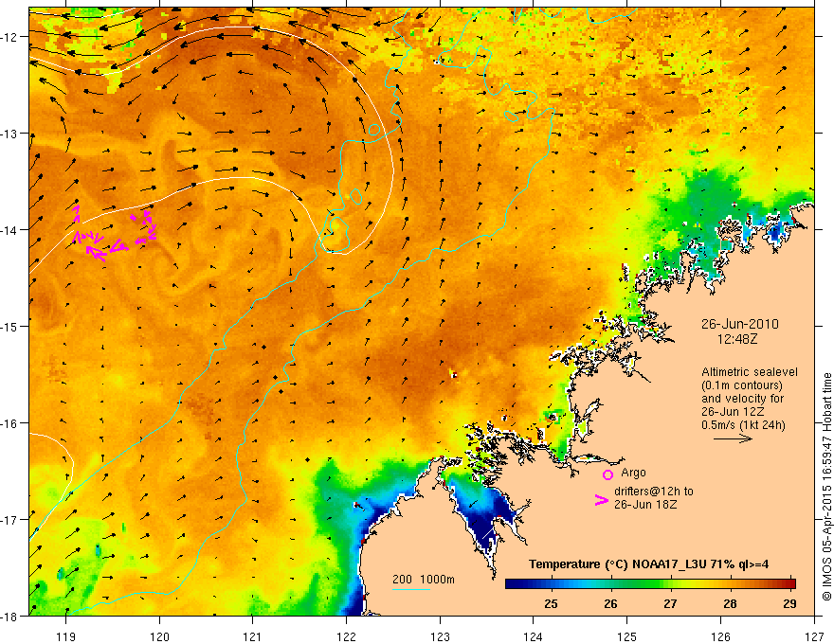
Task: Click the longitude axis label 120
Action: 159,636
